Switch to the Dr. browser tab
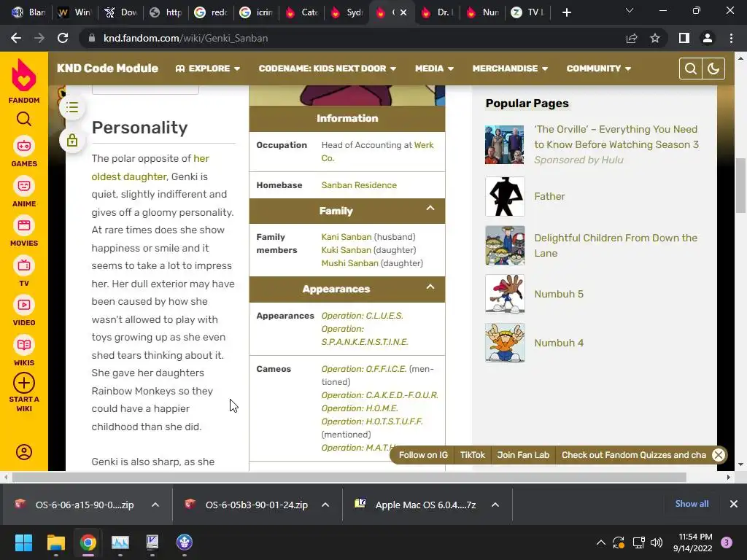 coord(438,12)
